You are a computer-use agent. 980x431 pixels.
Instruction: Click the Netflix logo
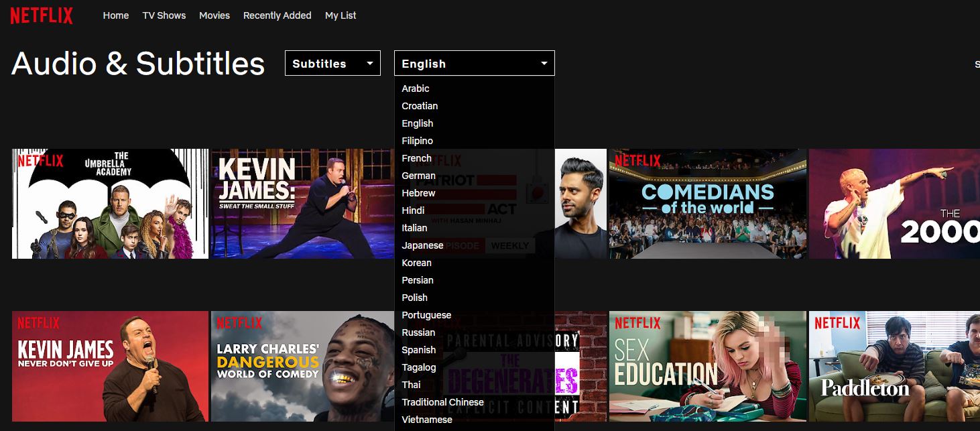tap(42, 15)
